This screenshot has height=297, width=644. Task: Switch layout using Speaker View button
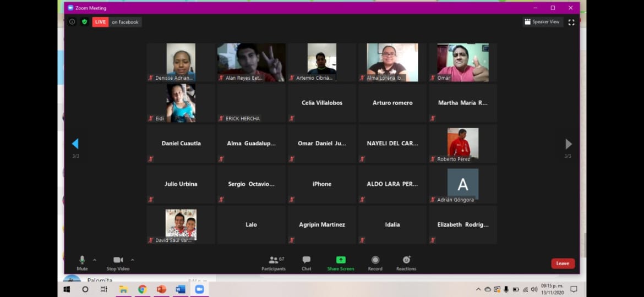[x=542, y=22]
